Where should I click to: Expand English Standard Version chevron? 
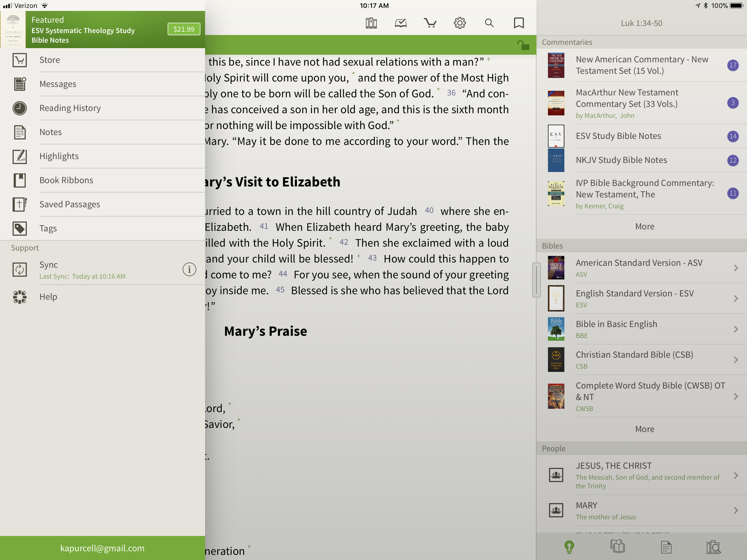point(736,299)
